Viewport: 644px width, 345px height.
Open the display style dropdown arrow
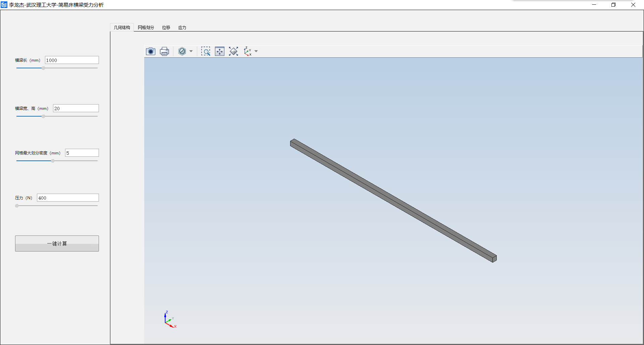click(191, 51)
